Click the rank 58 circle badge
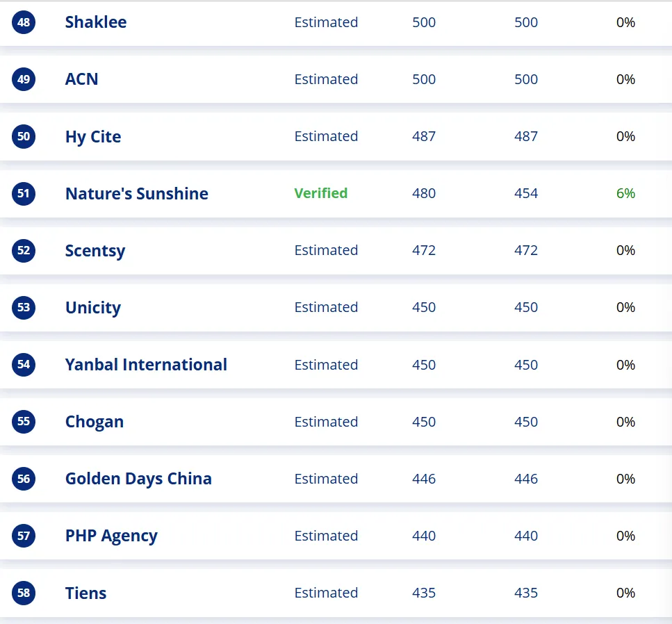This screenshot has width=672, height=624. tap(24, 593)
